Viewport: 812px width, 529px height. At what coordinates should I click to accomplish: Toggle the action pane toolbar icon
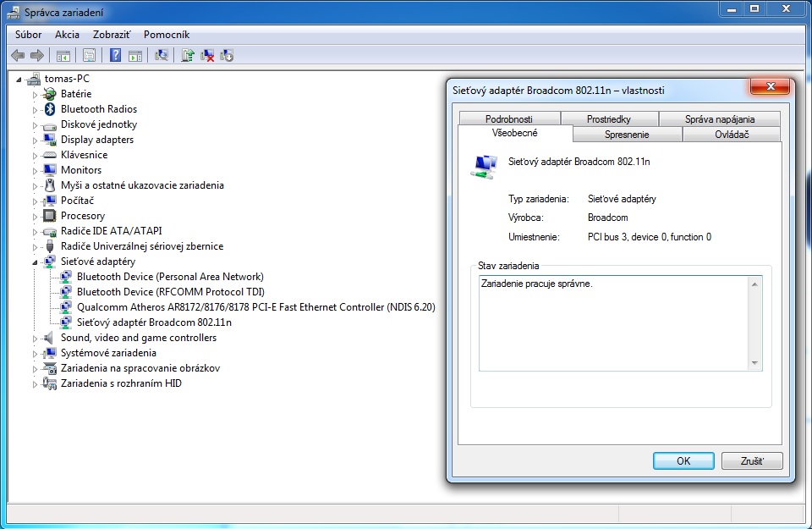[135, 55]
